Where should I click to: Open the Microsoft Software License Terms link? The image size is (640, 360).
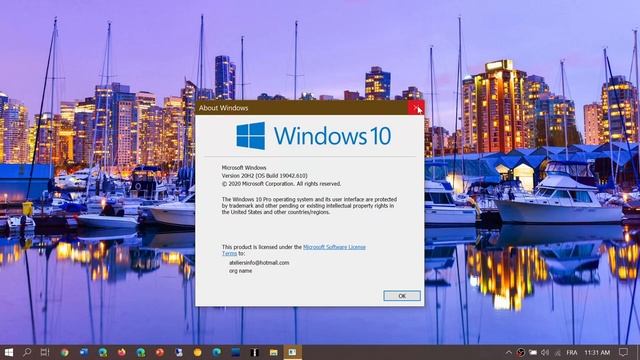tap(334, 247)
